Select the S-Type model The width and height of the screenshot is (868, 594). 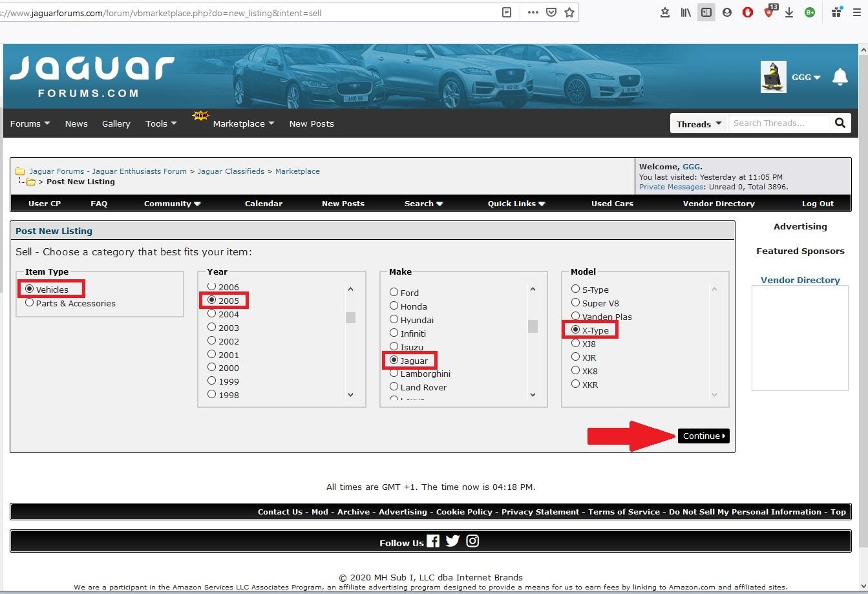pos(575,289)
